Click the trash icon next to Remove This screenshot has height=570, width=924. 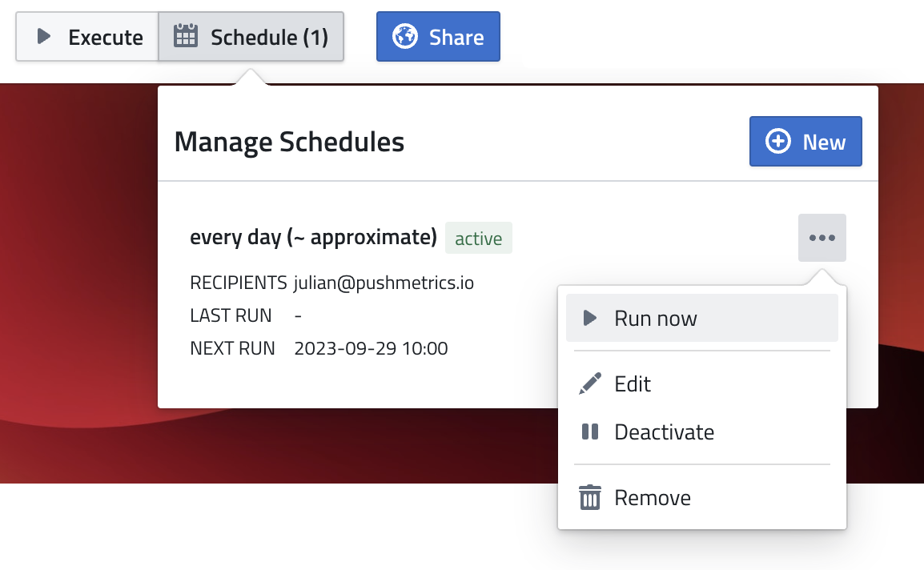pyautogui.click(x=589, y=496)
